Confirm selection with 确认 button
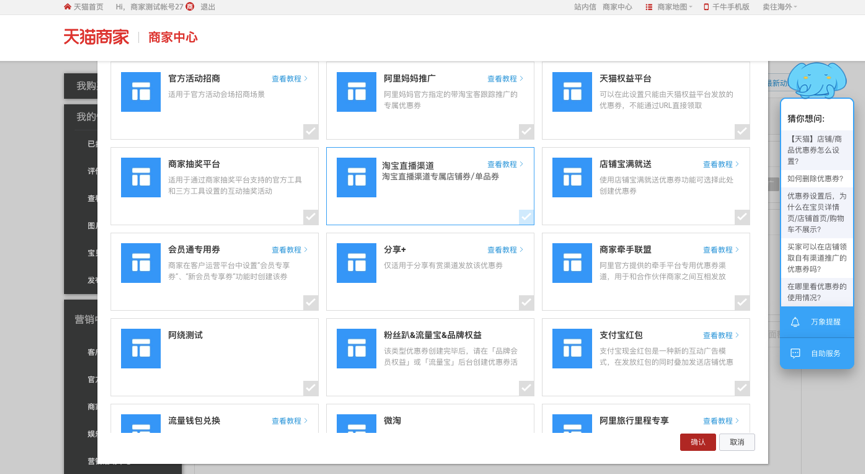865x474 pixels. (x=698, y=442)
